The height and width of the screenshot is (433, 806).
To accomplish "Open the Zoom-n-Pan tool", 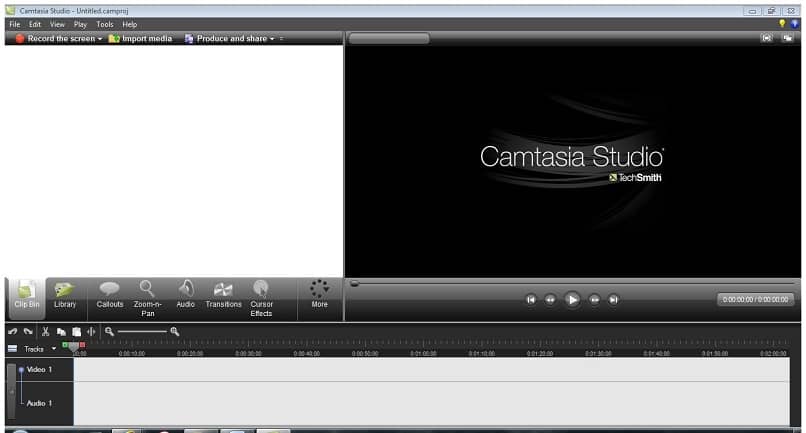I will 148,299.
